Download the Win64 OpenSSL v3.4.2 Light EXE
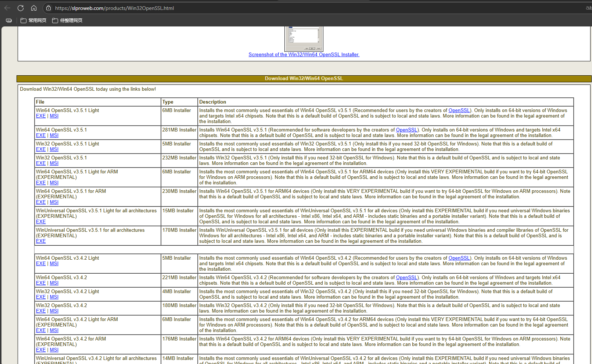Viewport: 592px width, 364px height. click(41, 264)
